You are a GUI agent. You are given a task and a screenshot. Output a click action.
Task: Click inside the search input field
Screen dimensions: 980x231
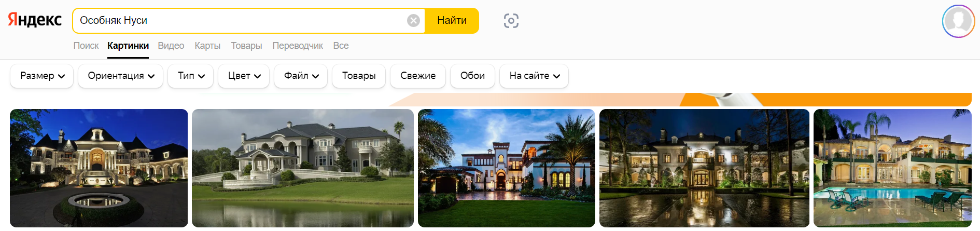pyautogui.click(x=241, y=20)
